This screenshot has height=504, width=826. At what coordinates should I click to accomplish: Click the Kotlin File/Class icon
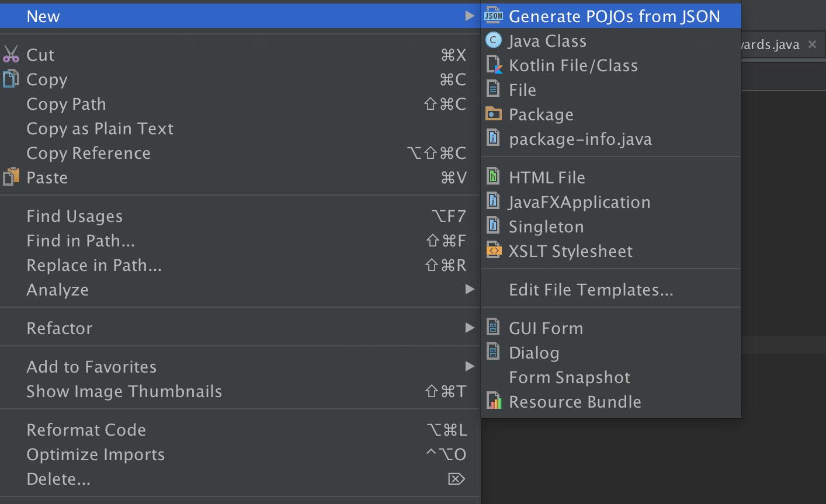tap(494, 65)
